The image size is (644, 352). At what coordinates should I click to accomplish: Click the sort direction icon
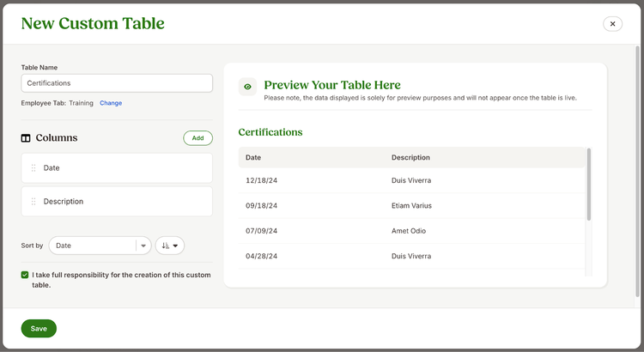(x=165, y=246)
